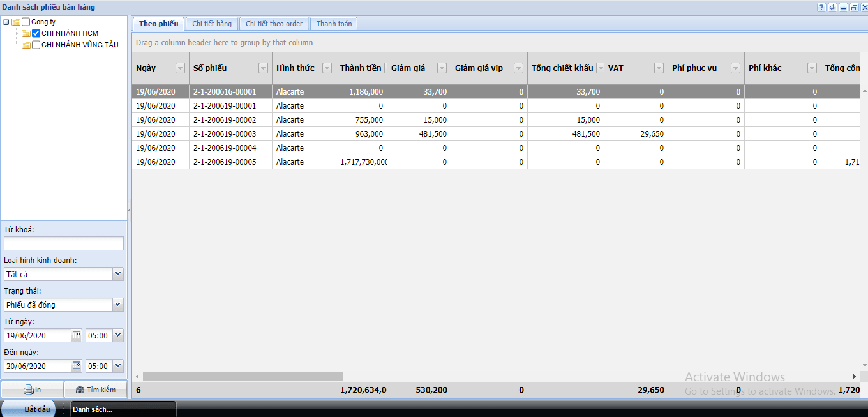Open filter icon on Giảm giá column
Image resolution: width=868 pixels, height=417 pixels.
pos(442,68)
